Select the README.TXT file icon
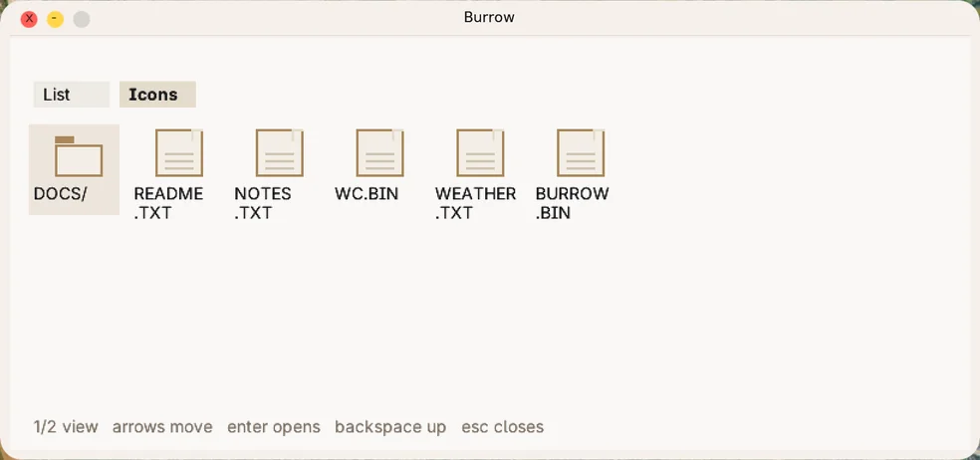980x460 pixels. click(179, 153)
